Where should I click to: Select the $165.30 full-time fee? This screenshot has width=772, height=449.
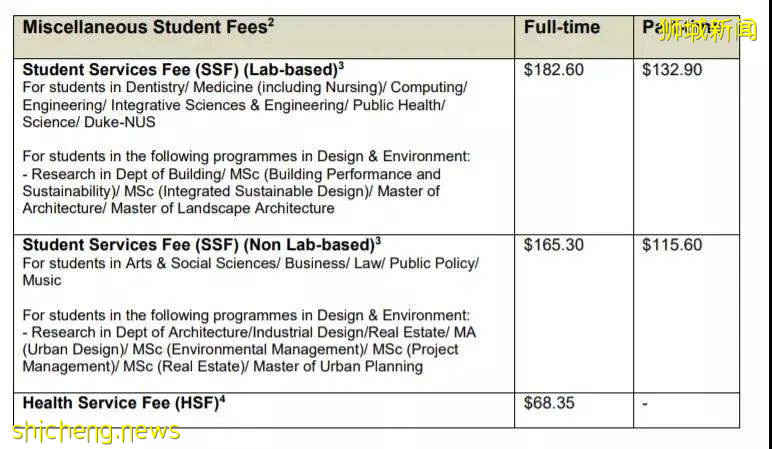554,245
